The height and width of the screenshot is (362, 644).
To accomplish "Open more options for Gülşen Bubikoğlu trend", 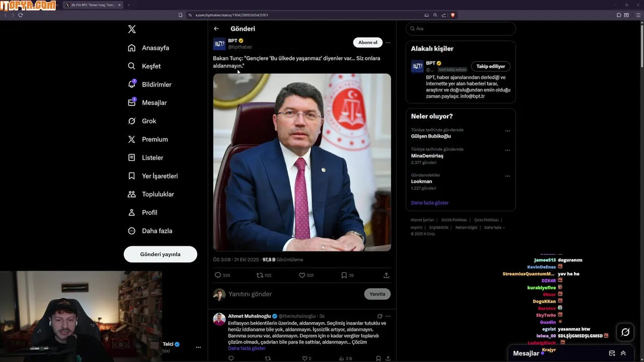I will click(x=508, y=131).
